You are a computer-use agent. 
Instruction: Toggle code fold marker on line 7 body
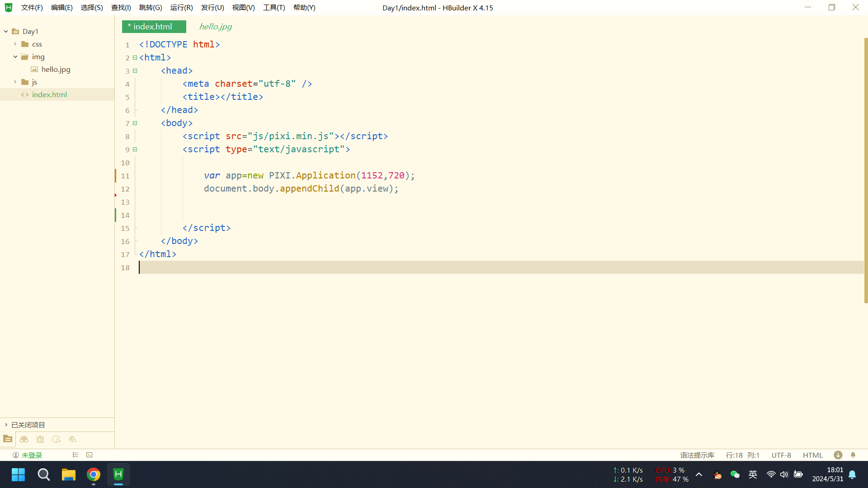[135, 123]
